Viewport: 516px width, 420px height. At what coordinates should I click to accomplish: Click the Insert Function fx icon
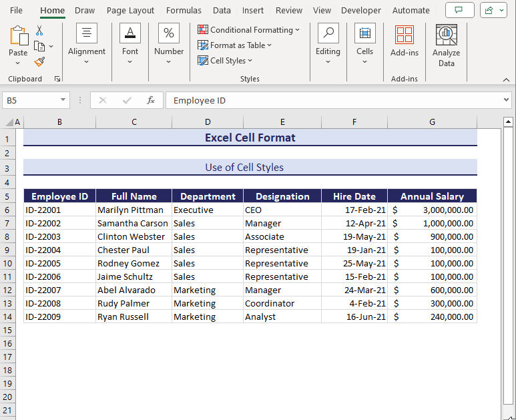pos(151,100)
